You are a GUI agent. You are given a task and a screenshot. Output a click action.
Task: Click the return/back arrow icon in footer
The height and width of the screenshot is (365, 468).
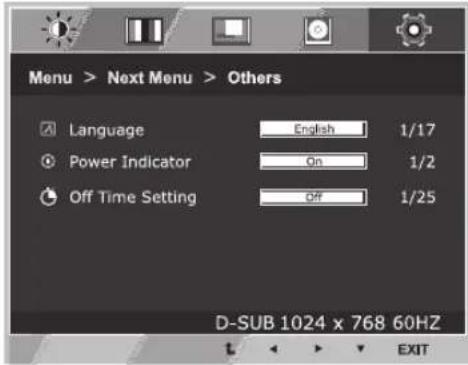pyautogui.click(x=231, y=349)
